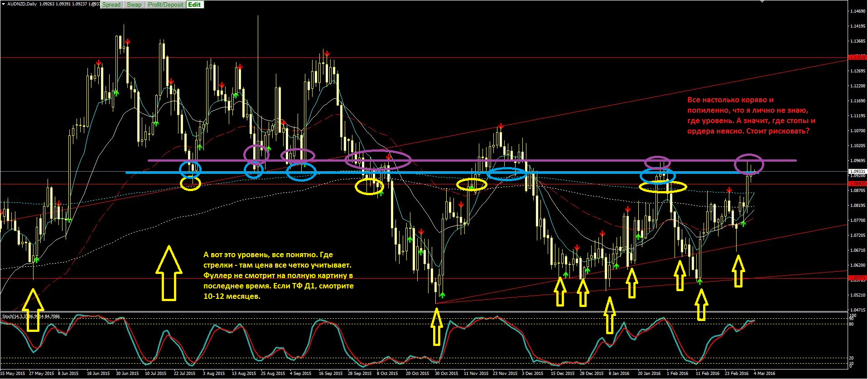Click the 1.11195 value on price scale
The image size is (868, 379).
point(858,116)
